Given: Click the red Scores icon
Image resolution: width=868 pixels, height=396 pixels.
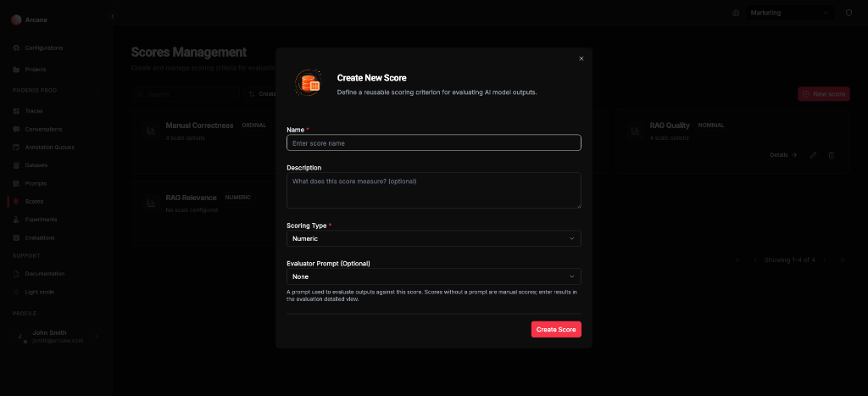Looking at the screenshot, I should 16,202.
